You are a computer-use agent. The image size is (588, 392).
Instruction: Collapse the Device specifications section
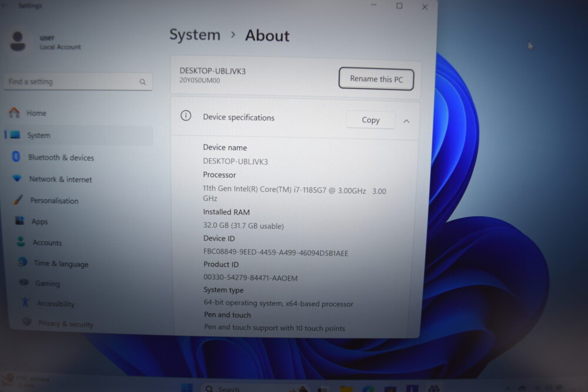click(x=406, y=121)
